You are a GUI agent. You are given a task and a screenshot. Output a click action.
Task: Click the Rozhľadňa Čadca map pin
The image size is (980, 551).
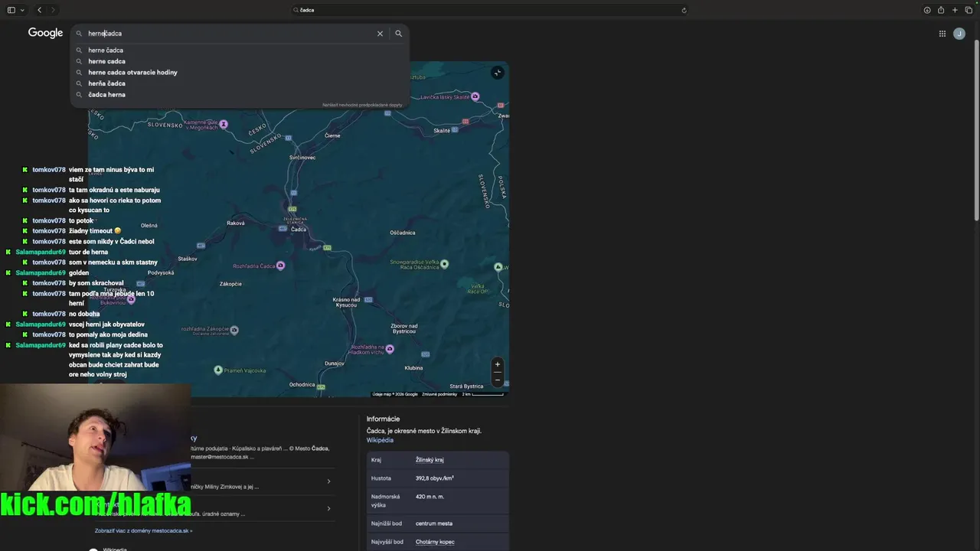[x=280, y=266]
